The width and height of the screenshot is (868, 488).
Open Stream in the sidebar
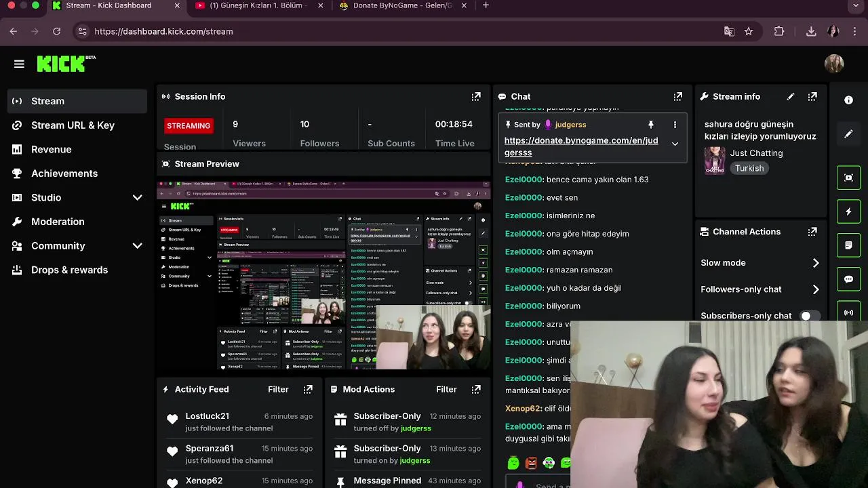pos(77,101)
